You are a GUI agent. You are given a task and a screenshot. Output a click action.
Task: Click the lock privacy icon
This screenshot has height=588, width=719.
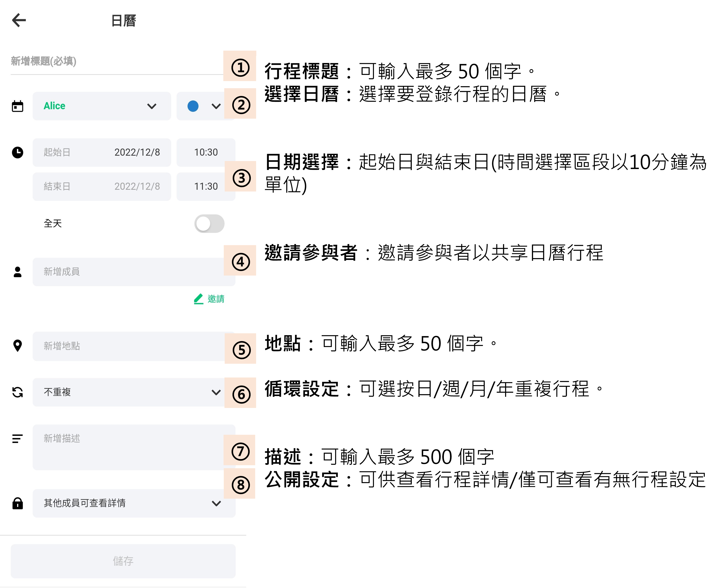click(18, 503)
